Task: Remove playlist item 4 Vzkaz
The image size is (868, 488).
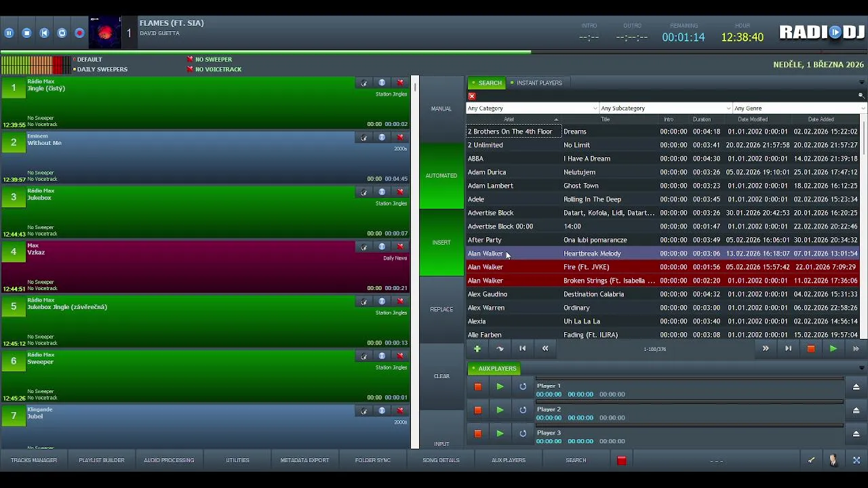Action: pyautogui.click(x=400, y=247)
